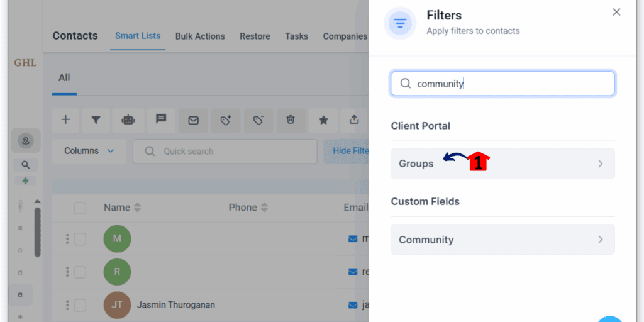Click the trash delete contacts icon
Screen dimensions: 644x322
click(291, 120)
